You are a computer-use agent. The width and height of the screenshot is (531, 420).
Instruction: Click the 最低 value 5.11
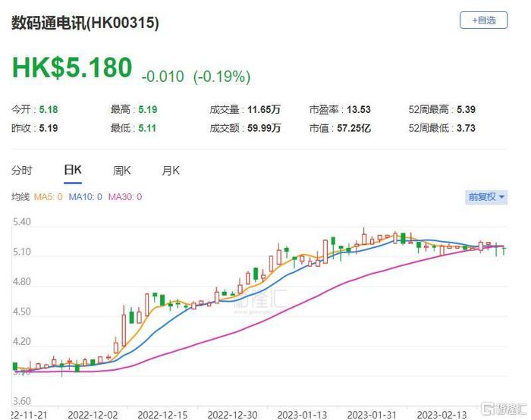click(147, 128)
